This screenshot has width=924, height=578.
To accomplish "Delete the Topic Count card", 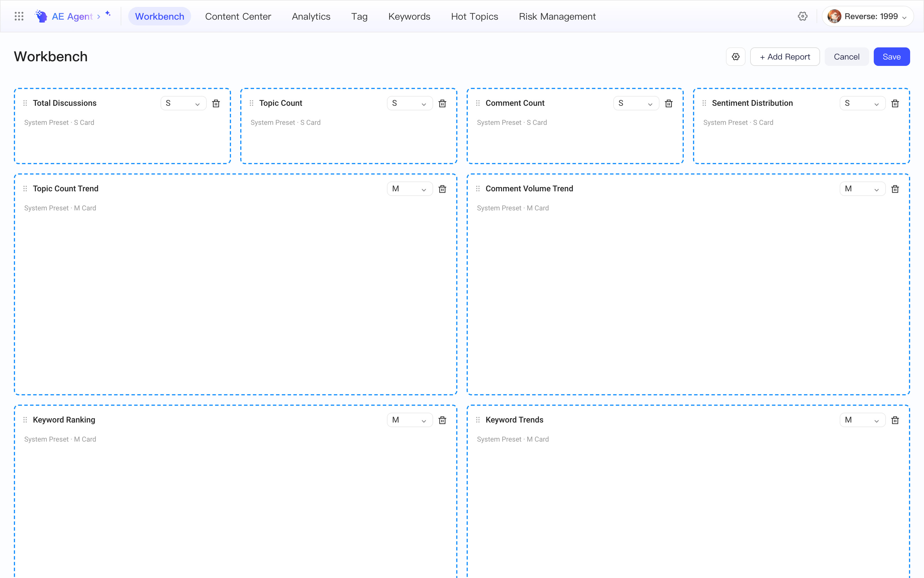I will pos(443,103).
